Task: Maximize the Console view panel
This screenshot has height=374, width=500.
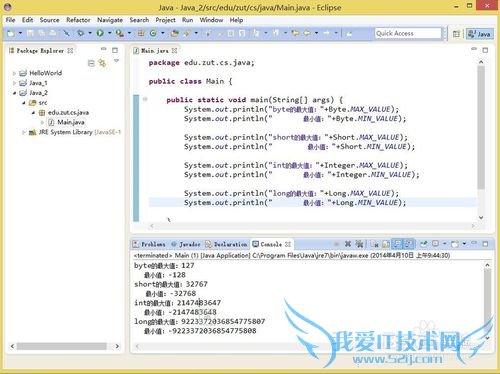Action: (485, 244)
